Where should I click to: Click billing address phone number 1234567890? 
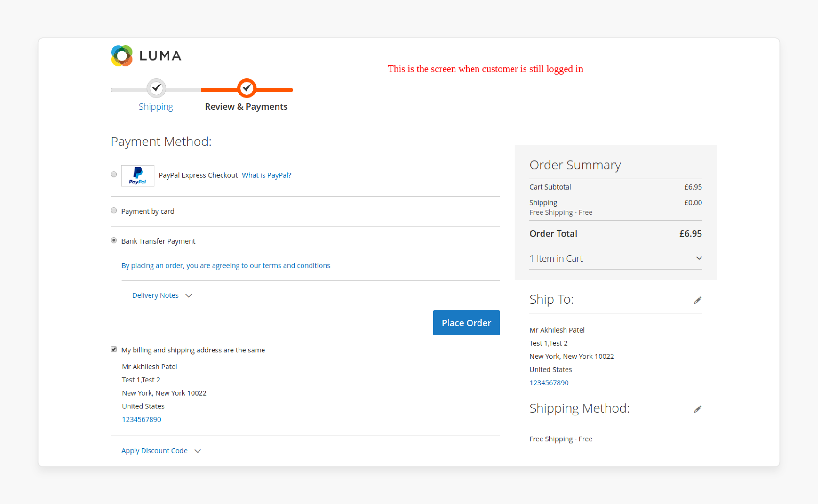(x=141, y=419)
